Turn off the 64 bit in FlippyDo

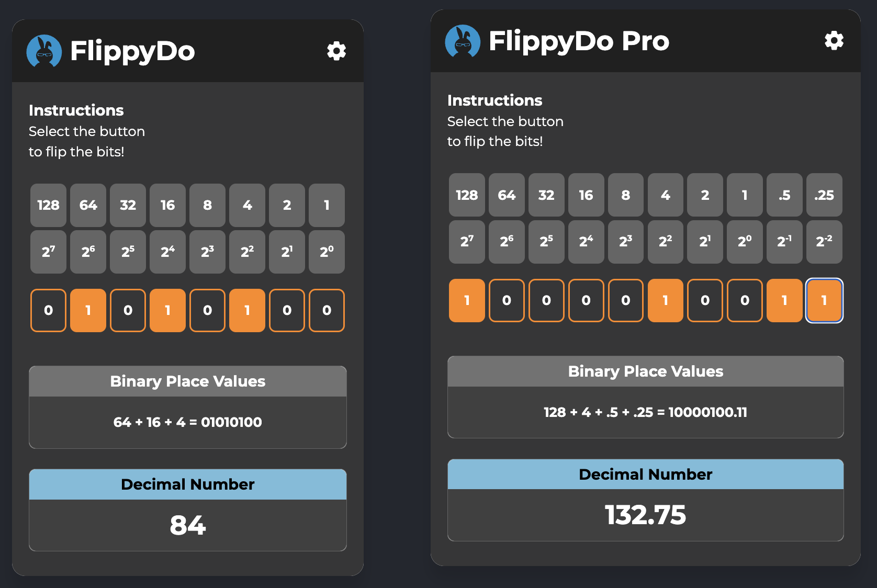(88, 310)
